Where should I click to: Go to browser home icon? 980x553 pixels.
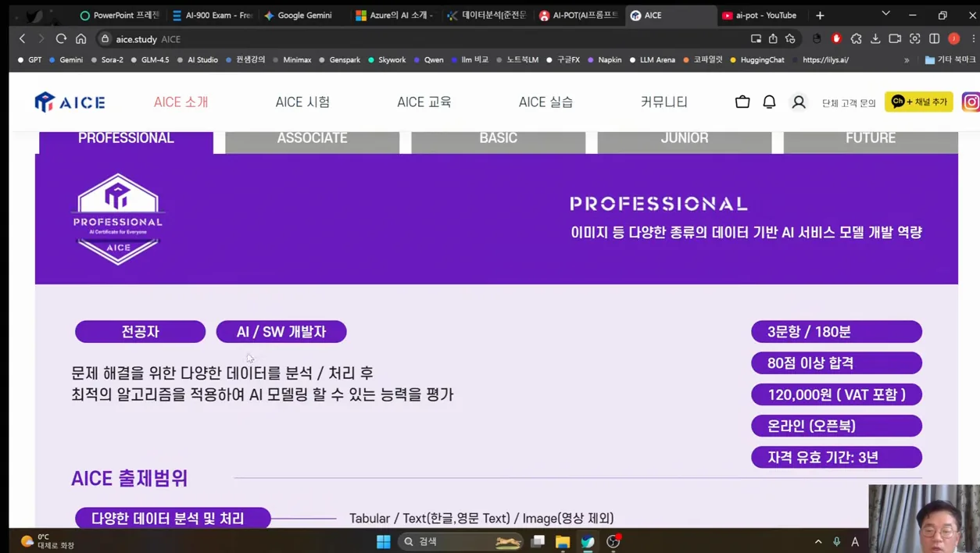click(x=80, y=38)
